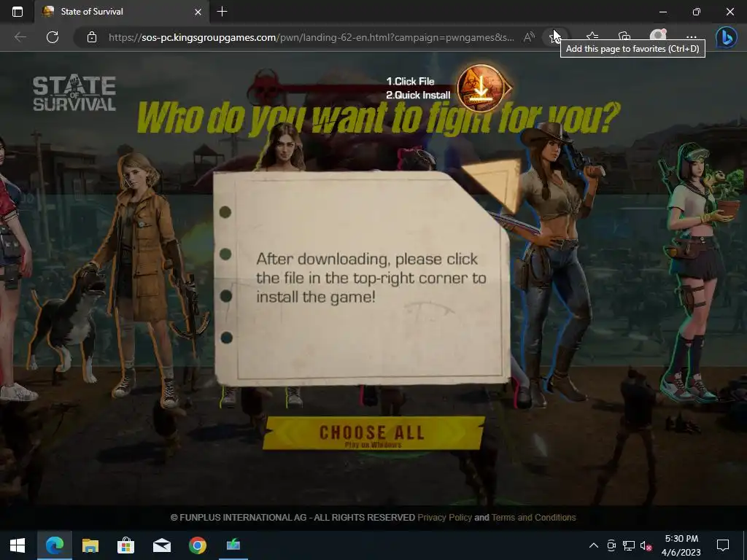Open the Windows Start menu

point(18,545)
